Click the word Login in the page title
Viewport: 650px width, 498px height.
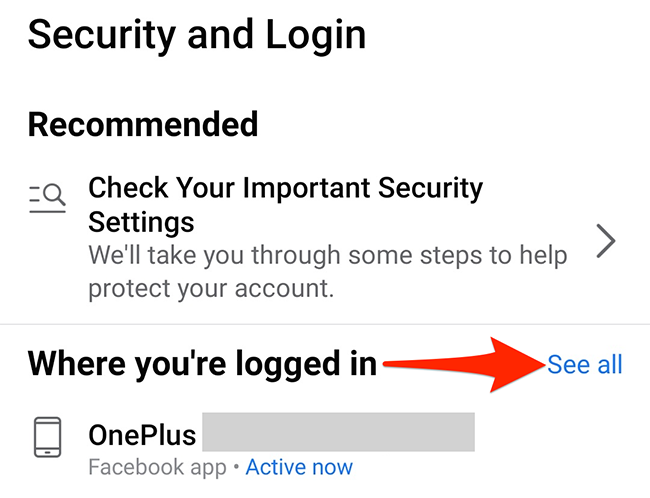312,35
